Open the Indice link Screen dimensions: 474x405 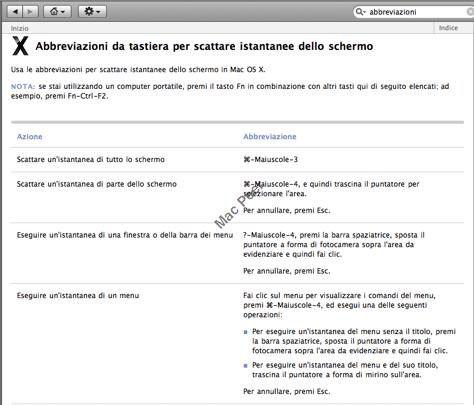point(448,28)
